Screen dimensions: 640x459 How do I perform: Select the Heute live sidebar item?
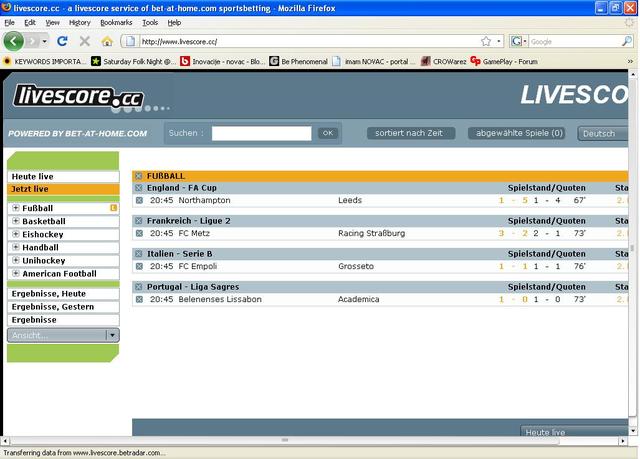click(x=63, y=177)
